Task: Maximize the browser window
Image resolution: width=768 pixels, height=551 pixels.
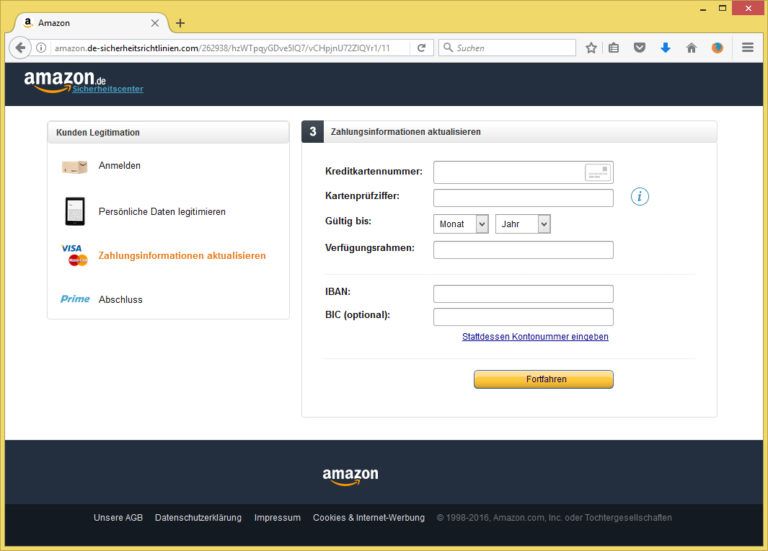Action: click(x=722, y=8)
